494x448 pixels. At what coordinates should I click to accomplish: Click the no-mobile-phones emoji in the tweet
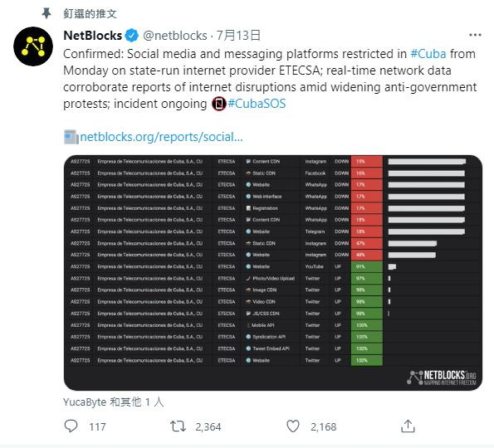(219, 104)
